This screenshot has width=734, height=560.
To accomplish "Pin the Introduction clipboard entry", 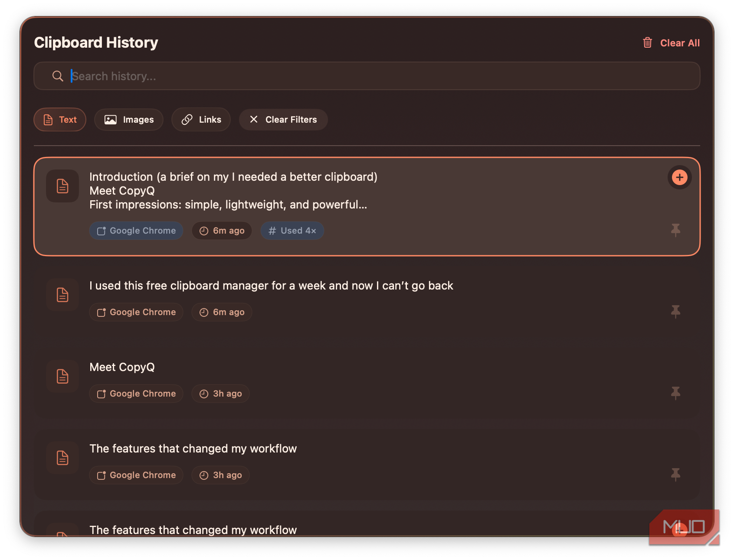I will click(675, 230).
